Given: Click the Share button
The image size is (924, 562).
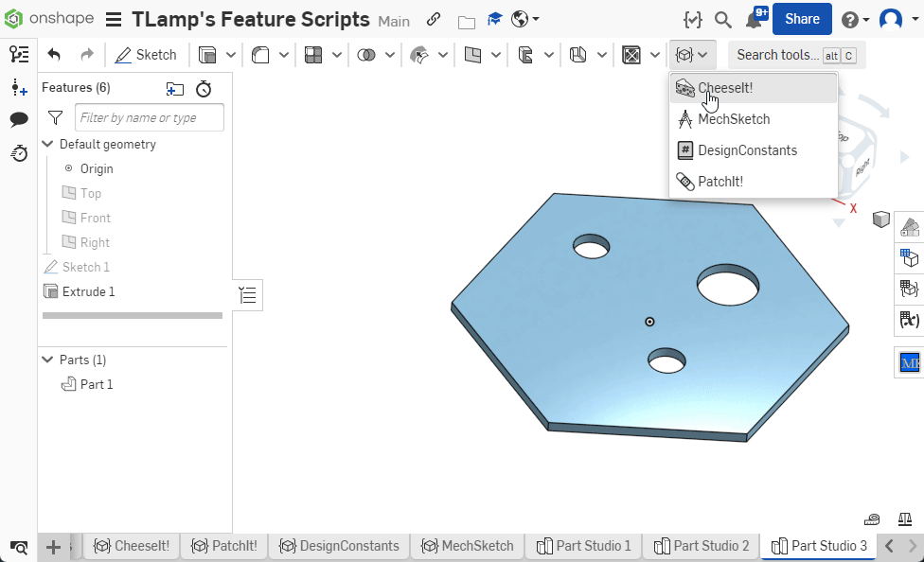Looking at the screenshot, I should [x=802, y=19].
